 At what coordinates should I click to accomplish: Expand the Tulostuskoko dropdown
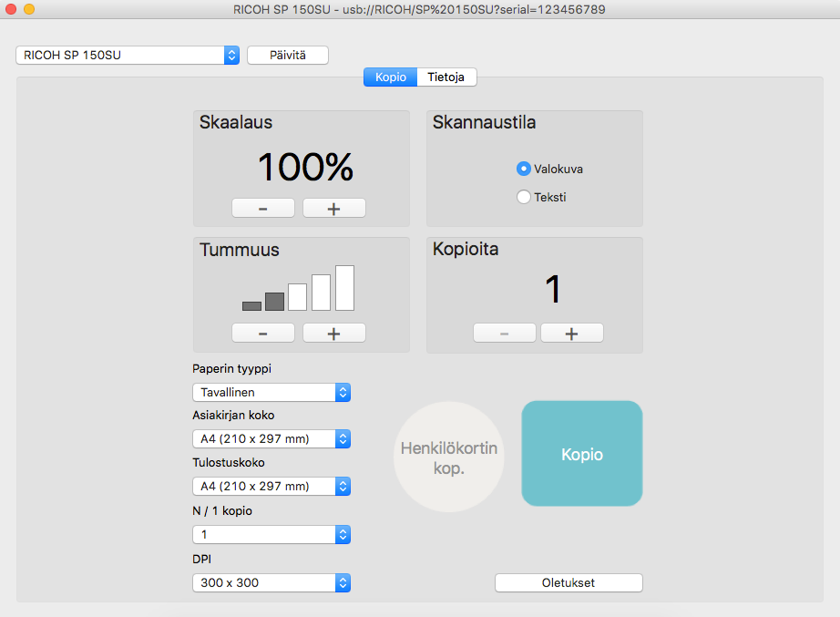pos(271,486)
